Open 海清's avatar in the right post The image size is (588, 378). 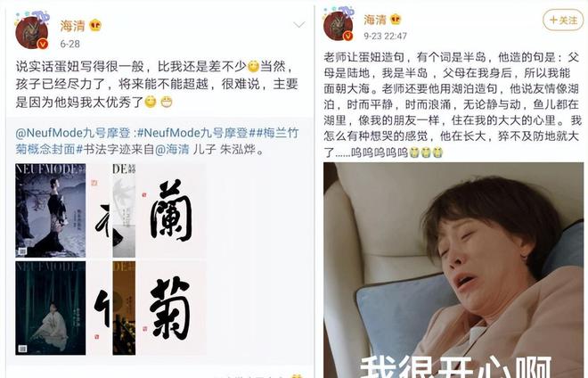pyautogui.click(x=339, y=26)
